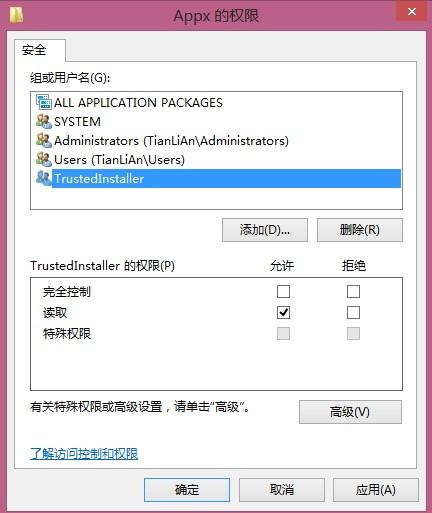This screenshot has height=513, width=432.
Task: Open the 了解访问控制和权限 link
Action: pos(84,454)
